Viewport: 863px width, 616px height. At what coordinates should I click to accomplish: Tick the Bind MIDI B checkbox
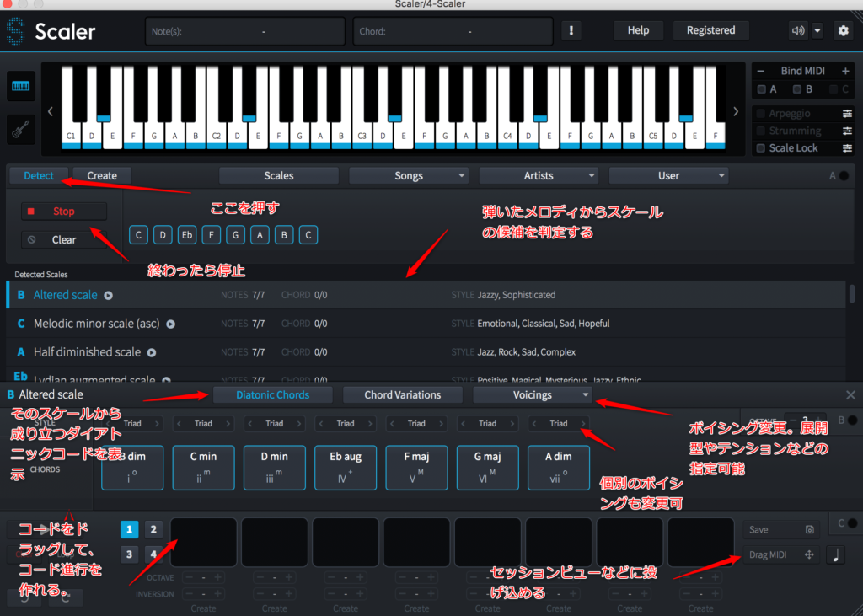coord(797,89)
